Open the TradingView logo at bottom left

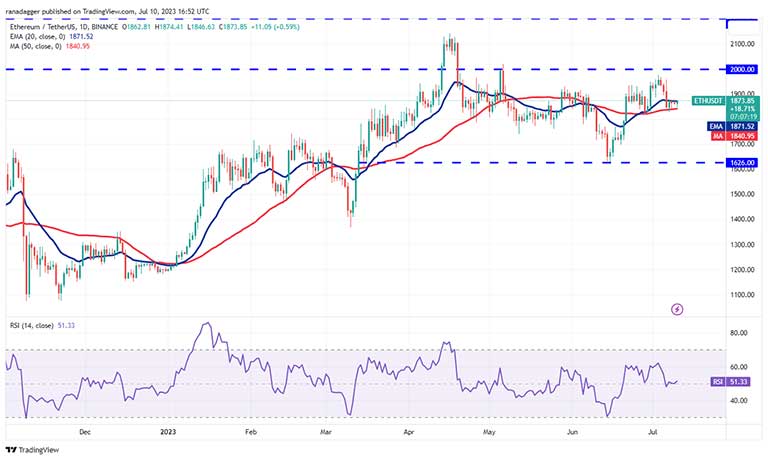[32, 450]
